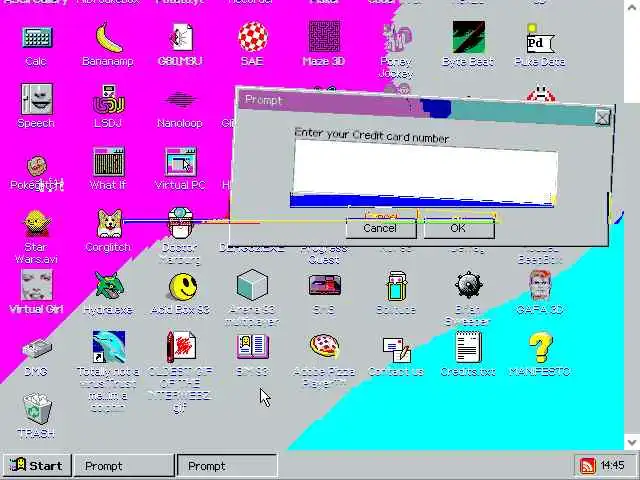Launch the Adobe Pizza Player icon
The width and height of the screenshot is (640, 480).
tap(324, 347)
